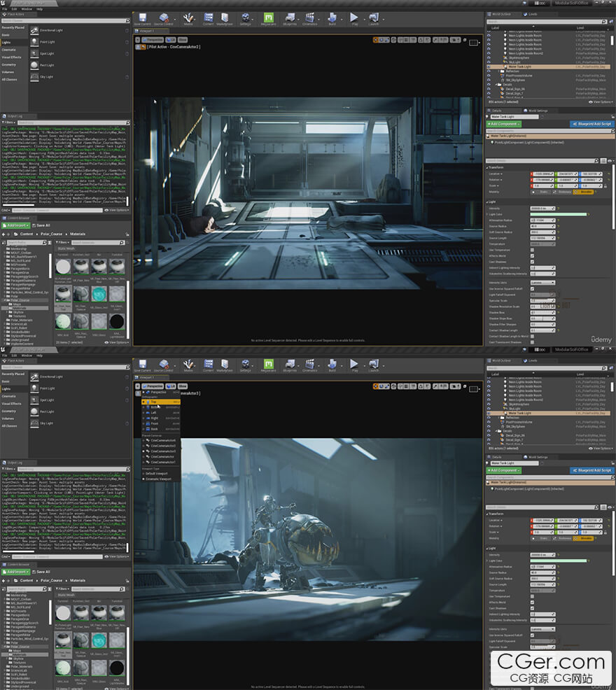The image size is (616, 690).
Task: Click the Light Color swatch in upper Details
Action: [x=559, y=214]
